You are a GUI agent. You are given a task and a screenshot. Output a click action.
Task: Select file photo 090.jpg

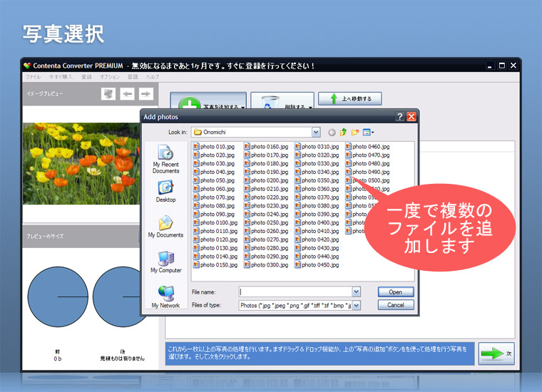pos(214,214)
